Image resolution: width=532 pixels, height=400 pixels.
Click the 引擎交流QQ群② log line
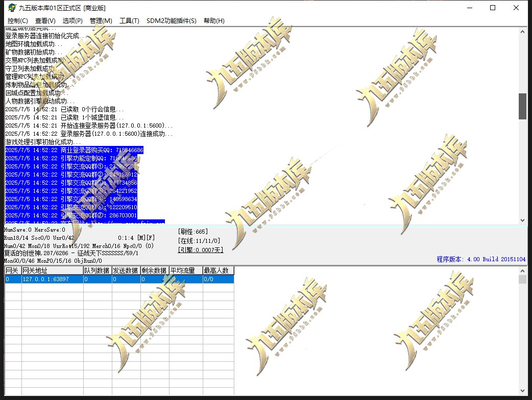(71, 174)
